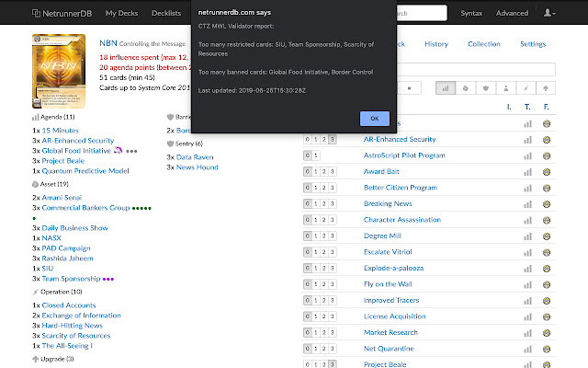Open SIU asset in deck list
Screen dimensions: 588x368
tap(48, 269)
